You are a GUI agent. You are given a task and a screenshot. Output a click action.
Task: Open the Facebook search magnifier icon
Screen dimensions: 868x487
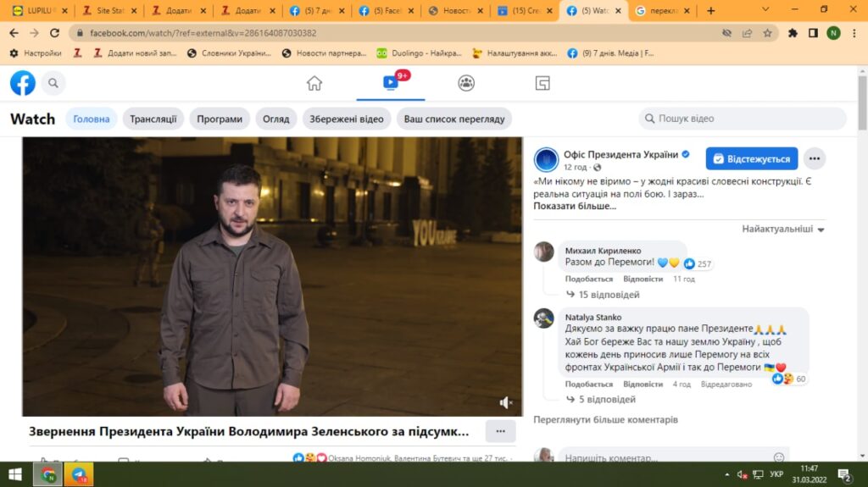(x=53, y=83)
